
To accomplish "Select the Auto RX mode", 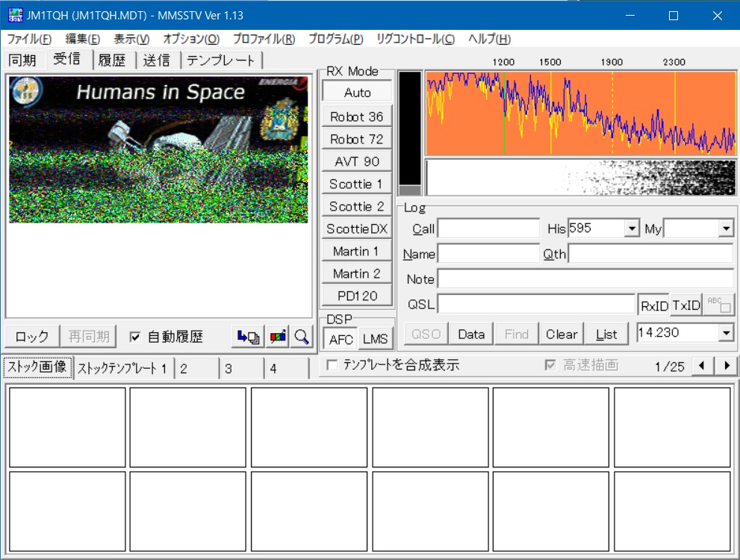I will (x=357, y=93).
